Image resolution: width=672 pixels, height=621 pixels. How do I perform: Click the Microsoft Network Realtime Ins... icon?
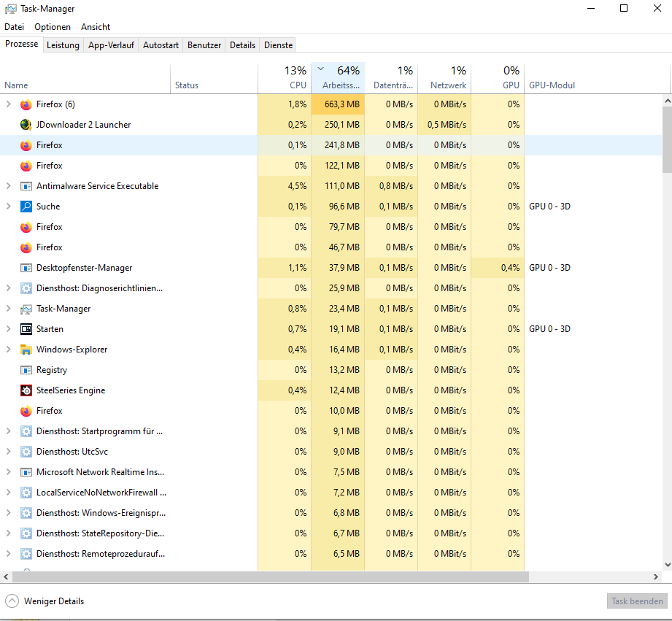tap(26, 472)
